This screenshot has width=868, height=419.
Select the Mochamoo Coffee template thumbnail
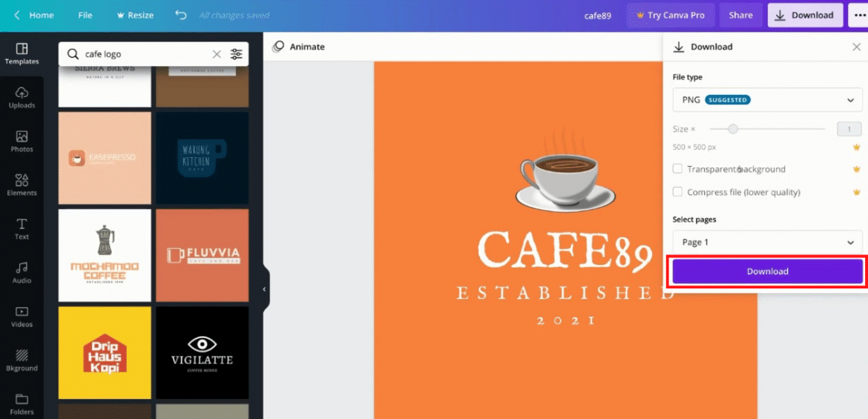pos(105,255)
